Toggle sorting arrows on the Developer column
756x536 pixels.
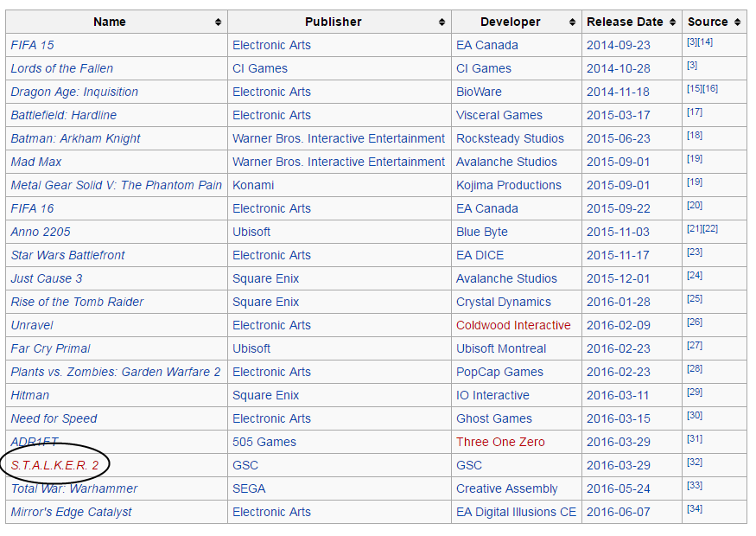pyautogui.click(x=572, y=22)
